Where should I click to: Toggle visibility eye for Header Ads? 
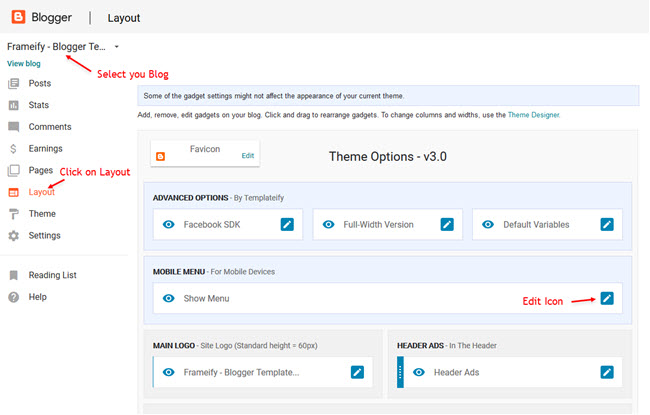[419, 372]
